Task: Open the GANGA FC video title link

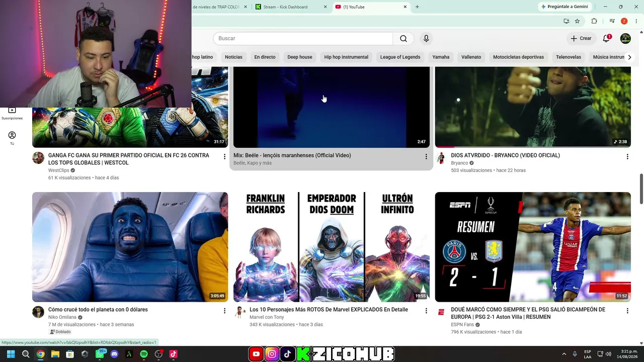Action: click(x=129, y=159)
